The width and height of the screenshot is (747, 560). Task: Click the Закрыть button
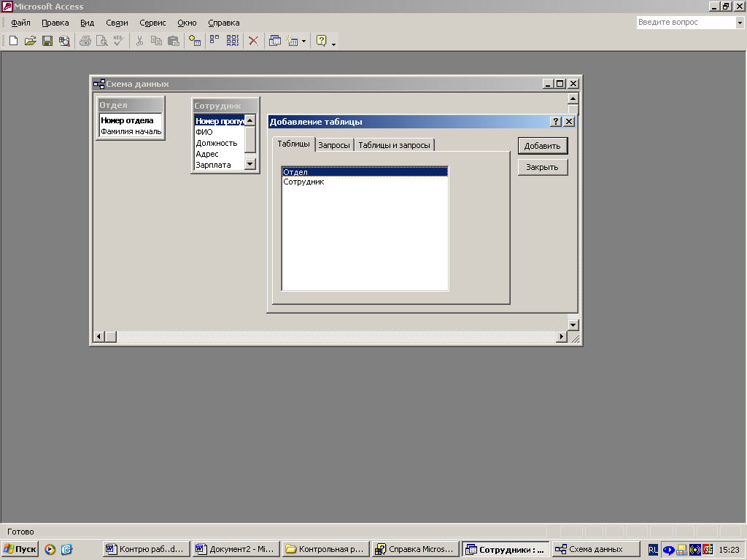click(543, 167)
